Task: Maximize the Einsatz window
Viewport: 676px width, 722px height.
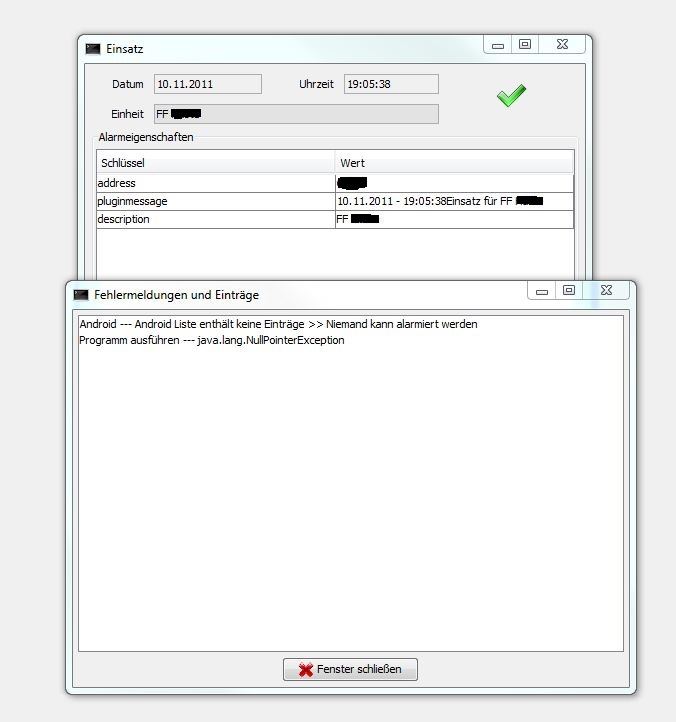Action: pyautogui.click(x=525, y=44)
